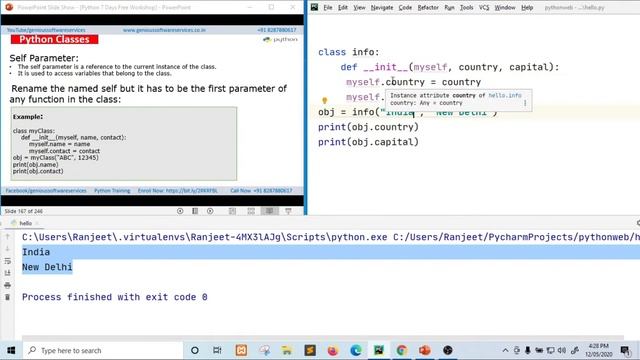
Task: Click 'Process finished with exit code 0' text
Action: (115, 297)
